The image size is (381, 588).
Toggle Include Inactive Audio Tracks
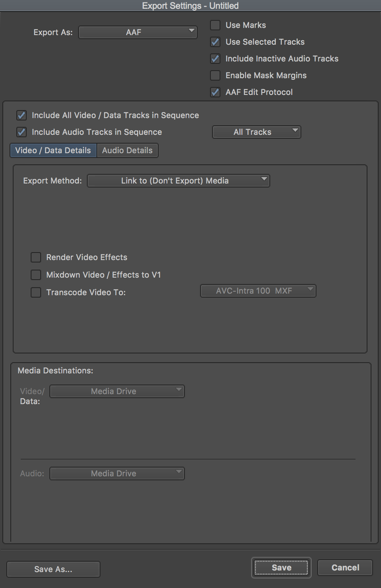pos(215,59)
